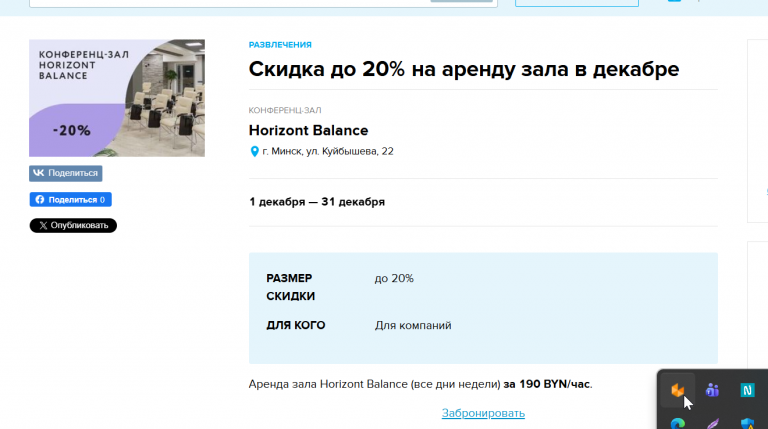Screen dimensions: 768x429
Task: Click the purple feather tray icon
Action: pyautogui.click(x=712, y=423)
